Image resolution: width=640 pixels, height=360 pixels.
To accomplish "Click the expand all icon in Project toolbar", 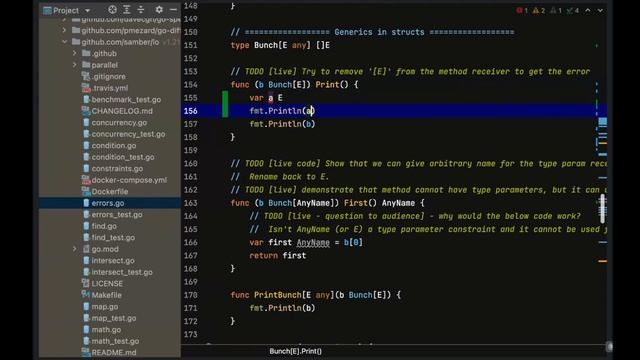I will [127, 10].
